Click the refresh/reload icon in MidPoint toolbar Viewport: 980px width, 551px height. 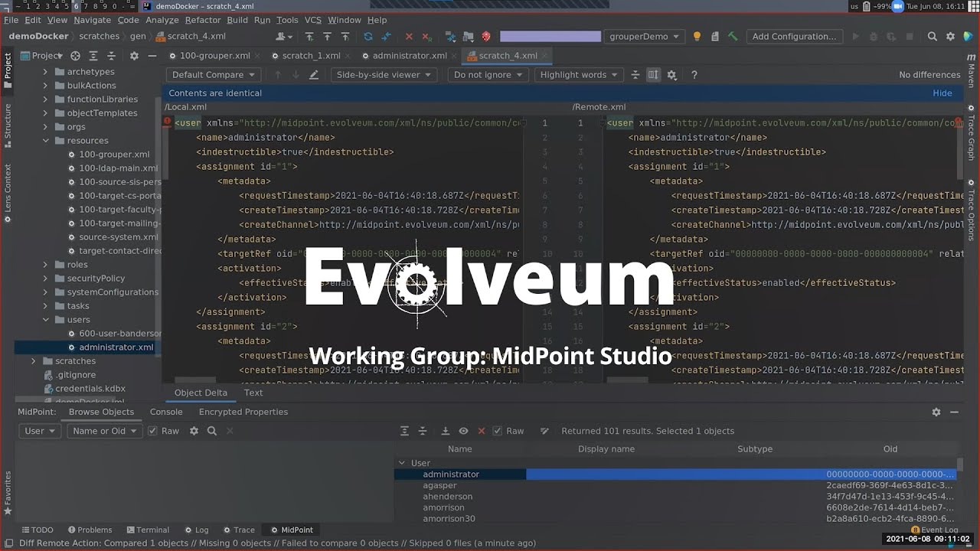(367, 36)
